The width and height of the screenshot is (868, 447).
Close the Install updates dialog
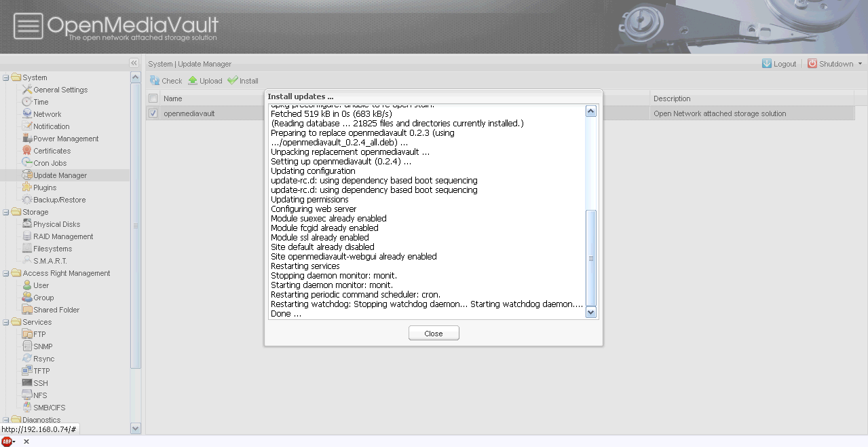434,334
